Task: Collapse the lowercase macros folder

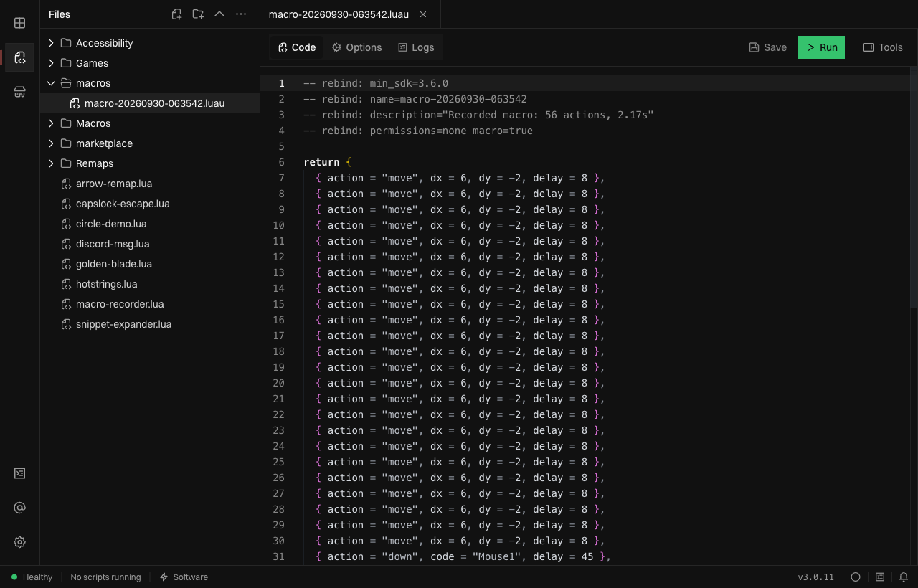Action: pyautogui.click(x=150, y=83)
